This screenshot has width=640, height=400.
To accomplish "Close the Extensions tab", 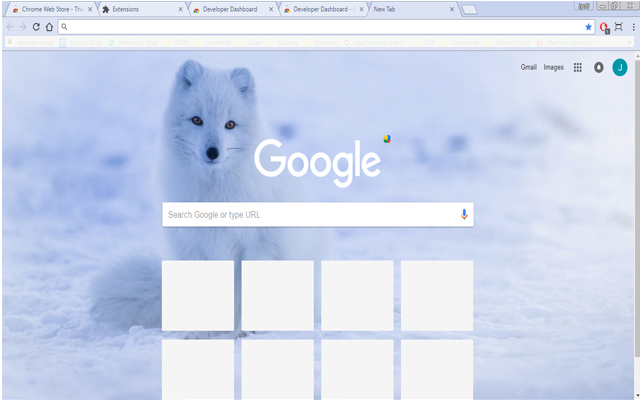I will pos(180,9).
